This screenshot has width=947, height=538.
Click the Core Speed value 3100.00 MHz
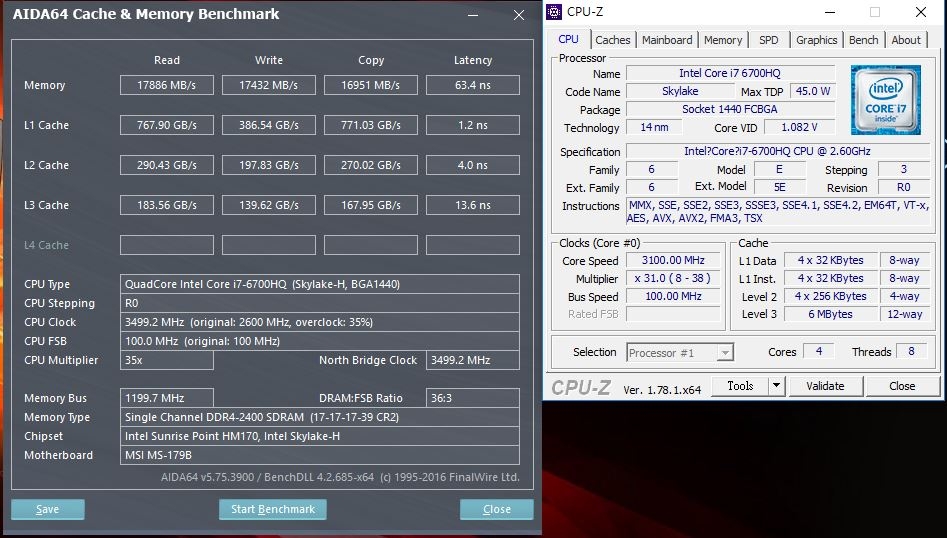click(x=673, y=260)
